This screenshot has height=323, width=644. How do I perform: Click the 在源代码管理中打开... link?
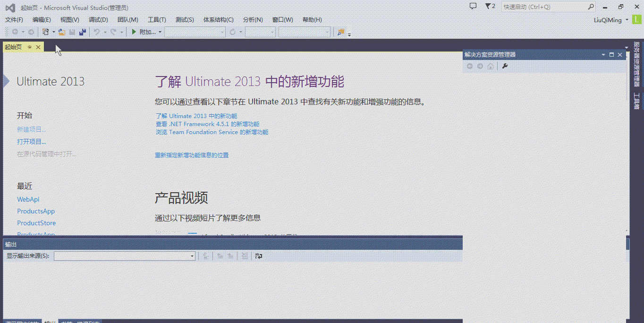coord(47,154)
